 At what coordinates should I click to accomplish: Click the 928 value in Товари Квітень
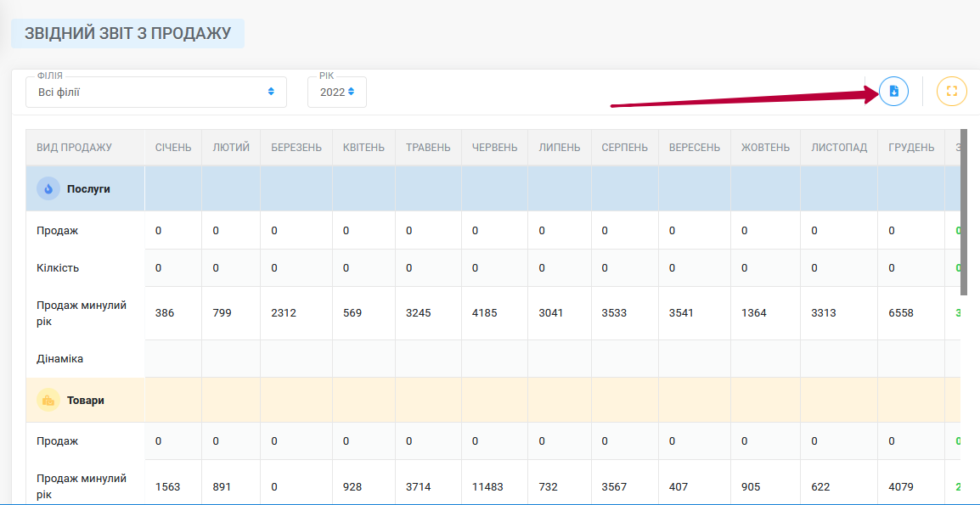point(352,486)
